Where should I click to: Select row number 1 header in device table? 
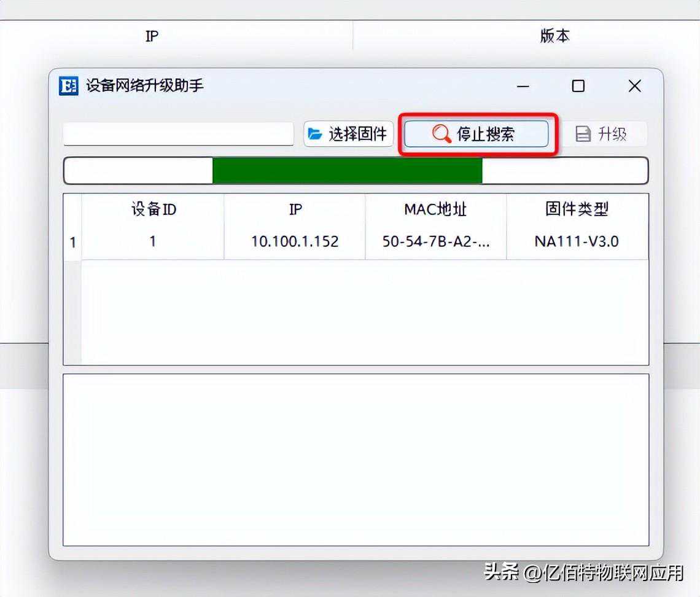pyautogui.click(x=73, y=243)
